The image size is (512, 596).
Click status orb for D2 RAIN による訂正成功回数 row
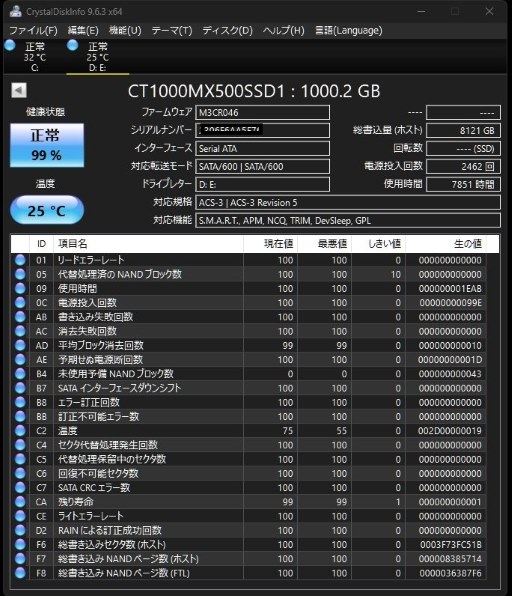pyautogui.click(x=20, y=530)
